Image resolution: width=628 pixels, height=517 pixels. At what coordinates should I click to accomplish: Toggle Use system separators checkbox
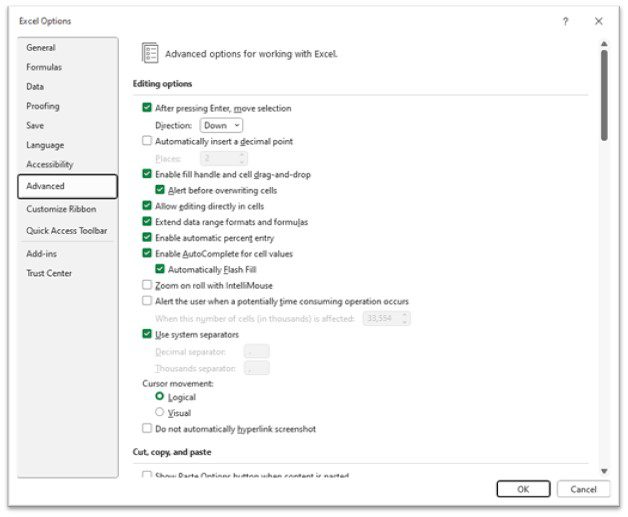[x=147, y=334]
